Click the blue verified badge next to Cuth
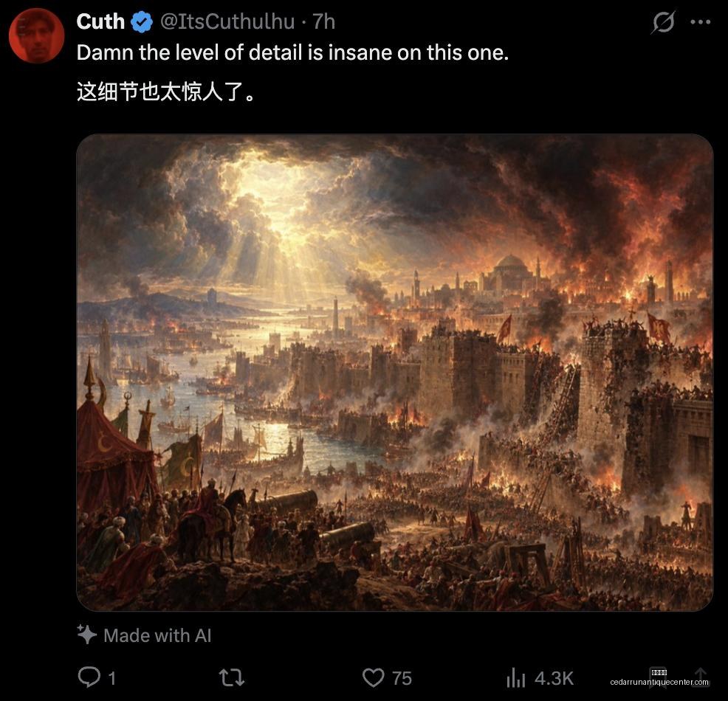The image size is (728, 701). 142,22
